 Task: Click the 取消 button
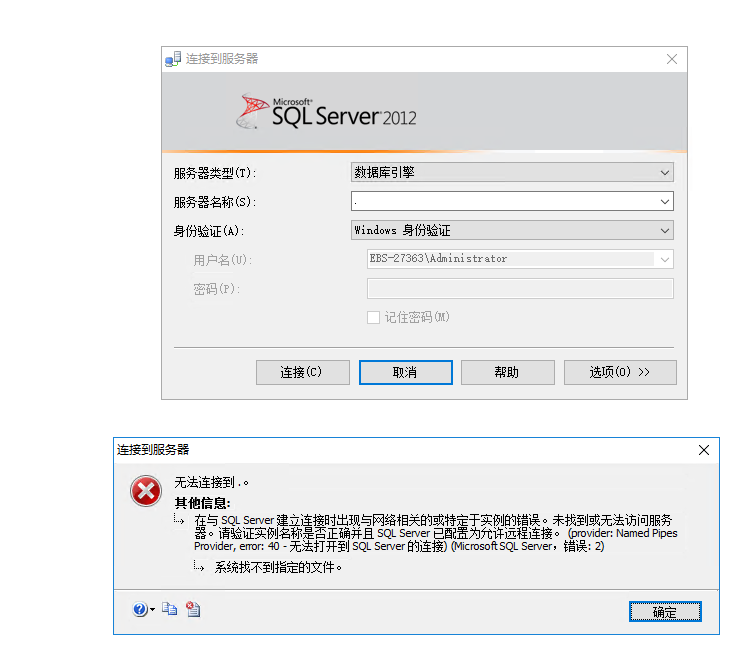(406, 372)
